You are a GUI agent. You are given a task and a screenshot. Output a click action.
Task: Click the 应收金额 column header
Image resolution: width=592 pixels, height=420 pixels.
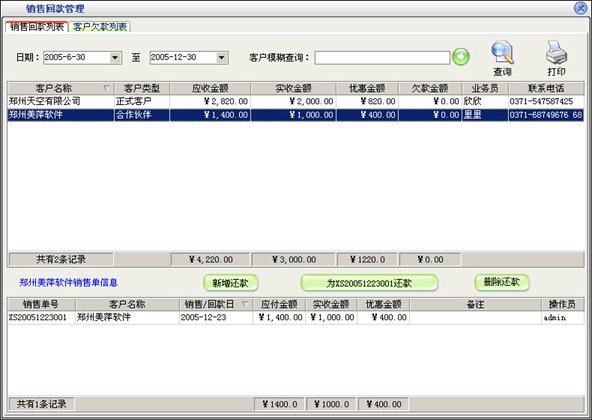tap(210, 88)
